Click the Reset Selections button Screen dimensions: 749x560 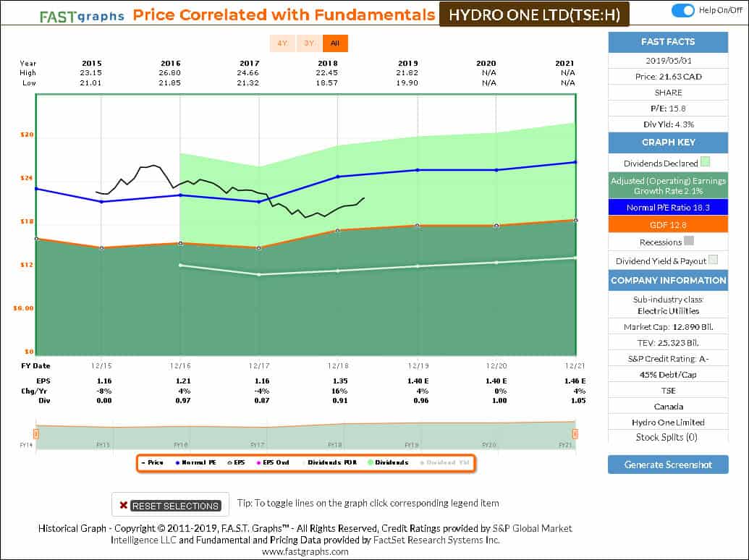[x=170, y=505]
